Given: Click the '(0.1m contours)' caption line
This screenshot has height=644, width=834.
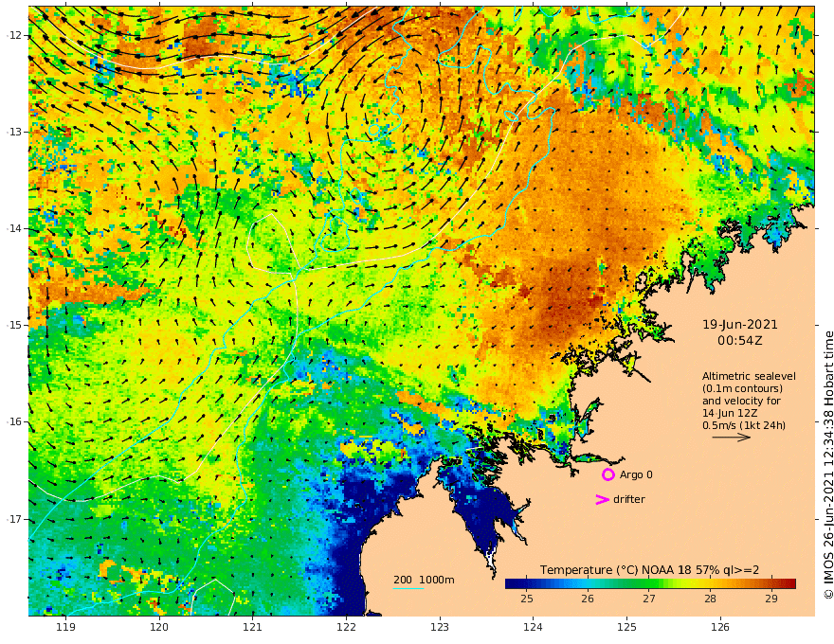Looking at the screenshot, I should tap(742, 388).
